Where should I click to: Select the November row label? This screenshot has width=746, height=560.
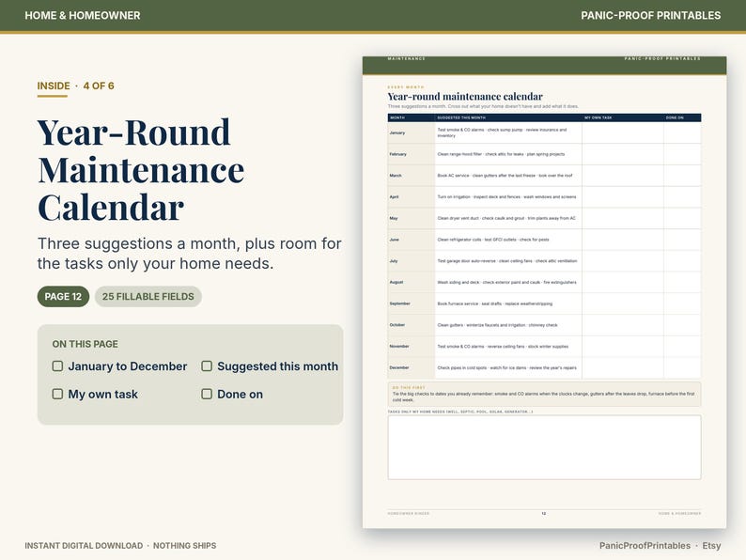click(399, 347)
